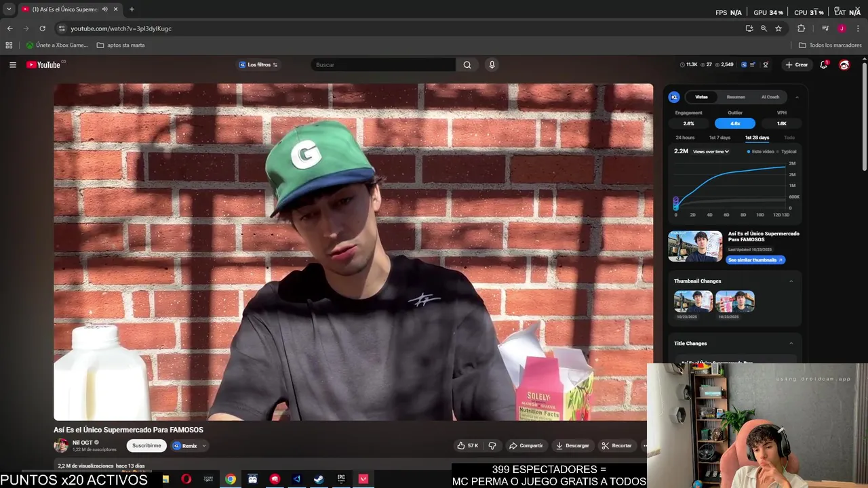The height and width of the screenshot is (488, 868).
Task: Select the Engagement 2.6% pill
Action: pos(688,123)
